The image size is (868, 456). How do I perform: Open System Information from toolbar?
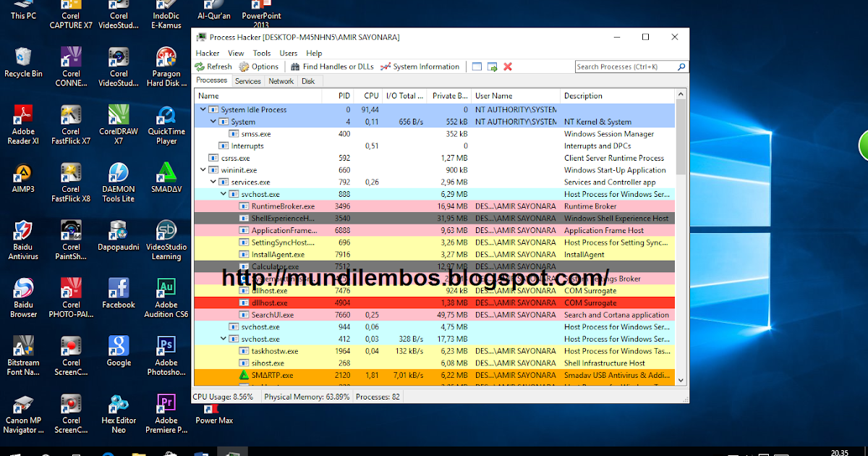tap(420, 67)
